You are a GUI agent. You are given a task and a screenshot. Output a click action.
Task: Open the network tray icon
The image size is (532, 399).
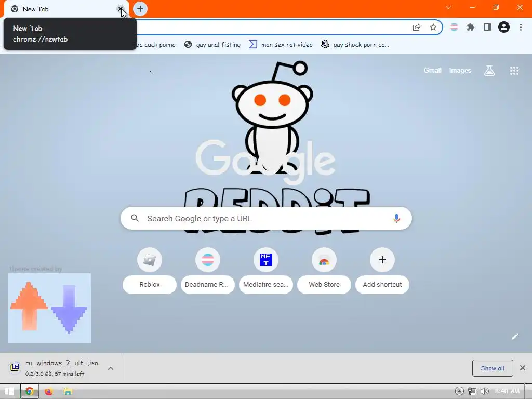coord(472,391)
